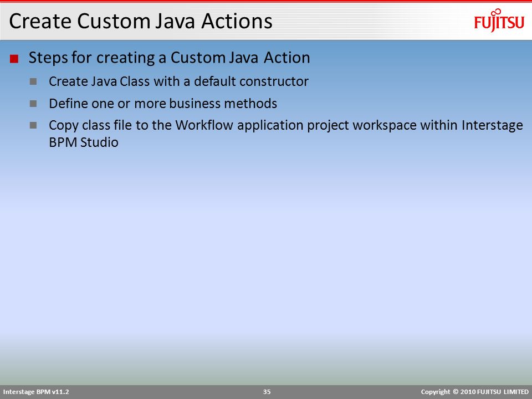This screenshot has width=532, height=399.
Task: Click the slide number 35
Action: (x=267, y=392)
